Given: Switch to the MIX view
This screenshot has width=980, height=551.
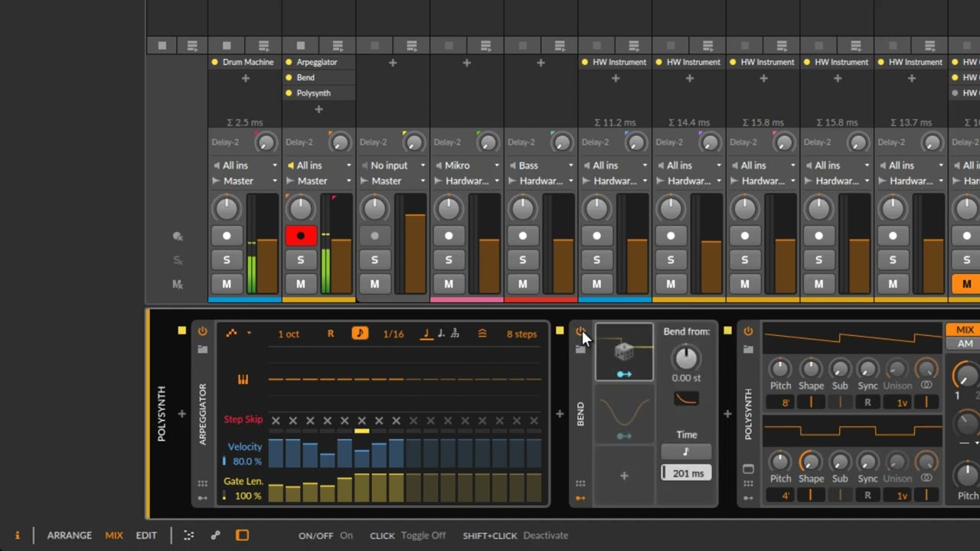Looking at the screenshot, I should [114, 535].
